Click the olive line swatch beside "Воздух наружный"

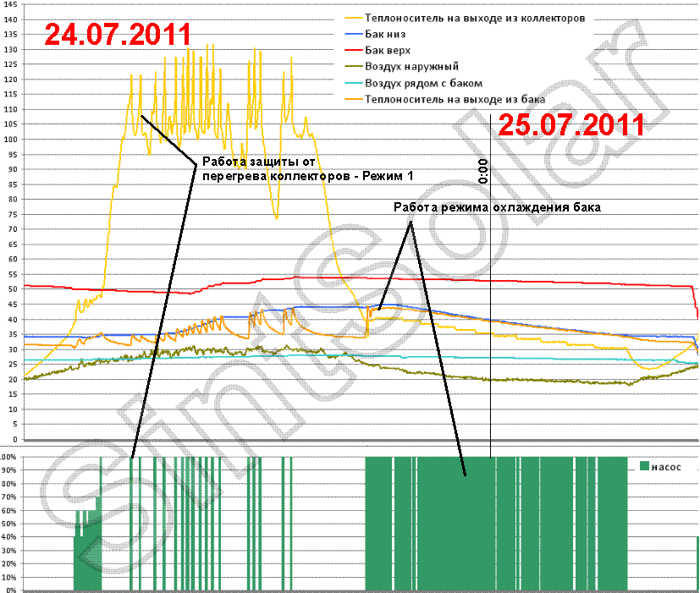click(x=353, y=67)
